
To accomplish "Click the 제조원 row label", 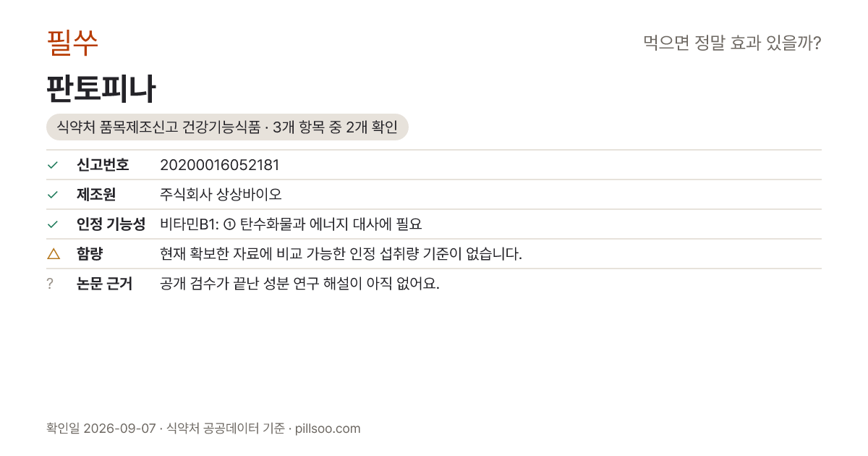I will [96, 195].
